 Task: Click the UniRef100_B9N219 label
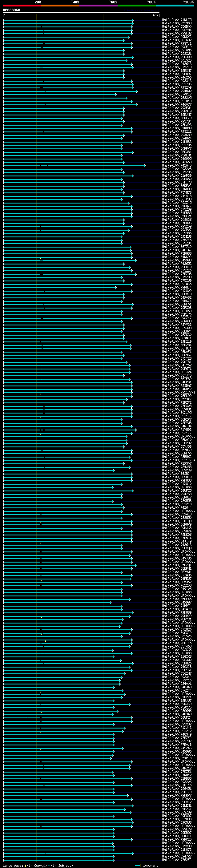pyautogui.click(x=177, y=342)
